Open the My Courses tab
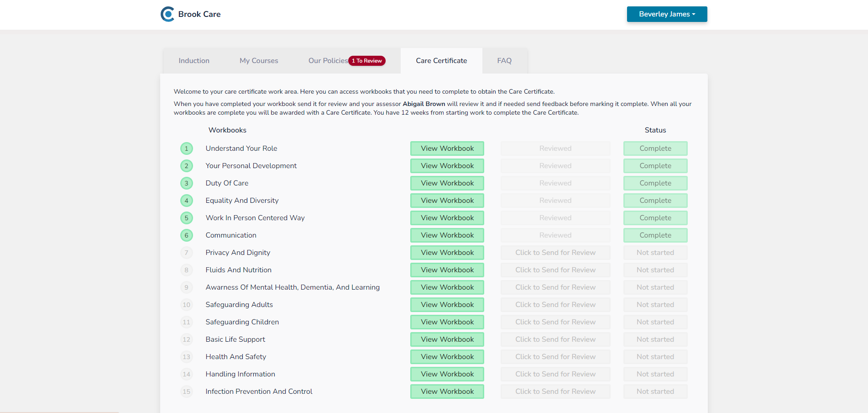This screenshot has width=868, height=413. [x=259, y=61]
